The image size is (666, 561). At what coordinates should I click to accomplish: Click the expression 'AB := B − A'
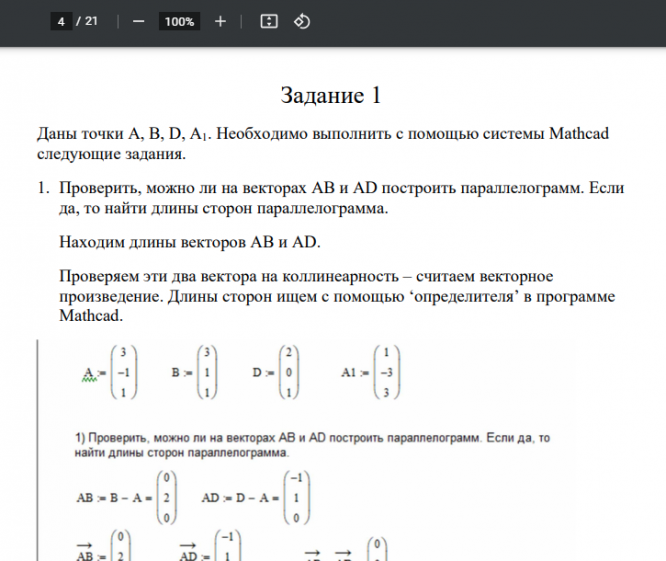[127, 497]
